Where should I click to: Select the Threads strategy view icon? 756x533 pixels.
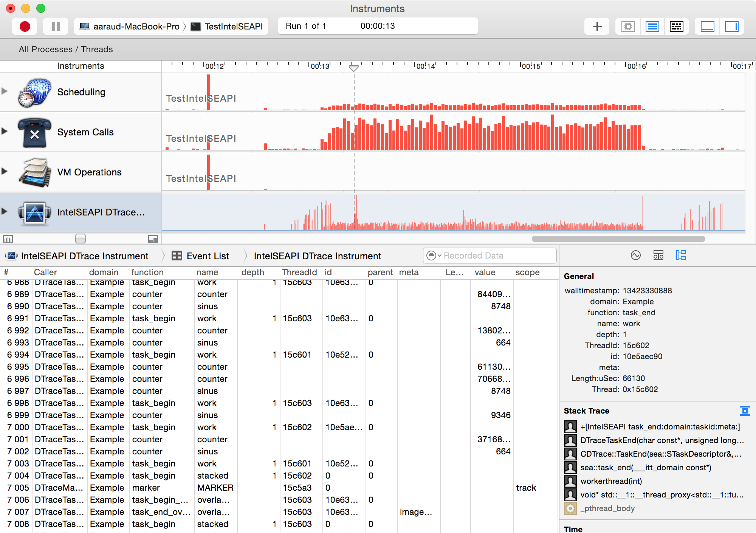click(676, 26)
